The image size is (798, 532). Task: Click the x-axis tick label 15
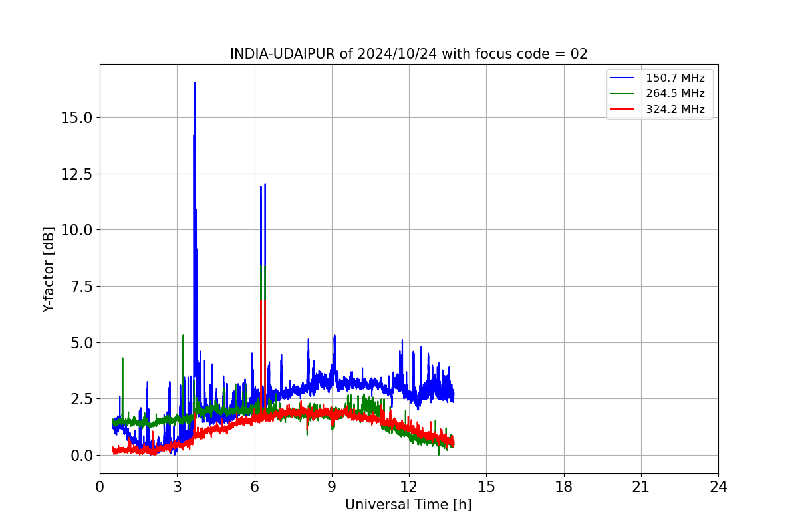click(486, 487)
